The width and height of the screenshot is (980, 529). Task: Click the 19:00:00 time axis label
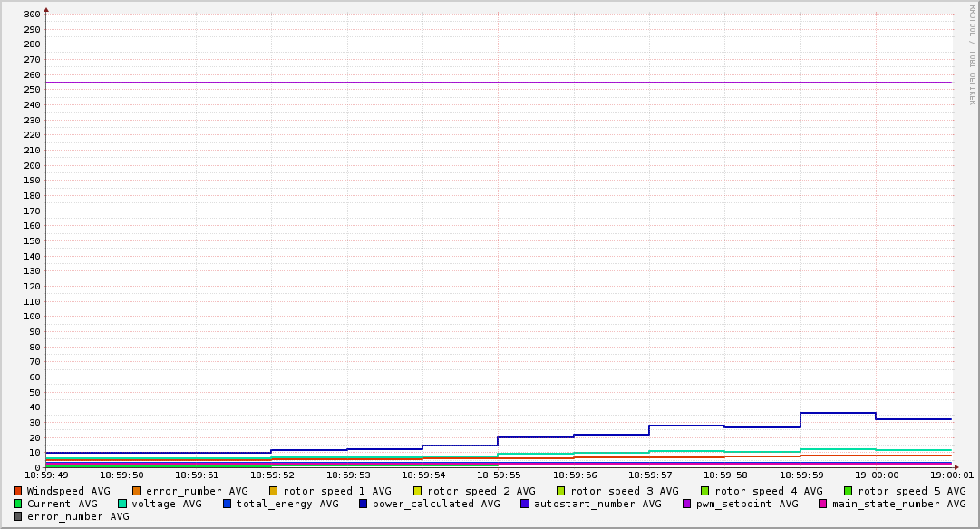point(876,475)
